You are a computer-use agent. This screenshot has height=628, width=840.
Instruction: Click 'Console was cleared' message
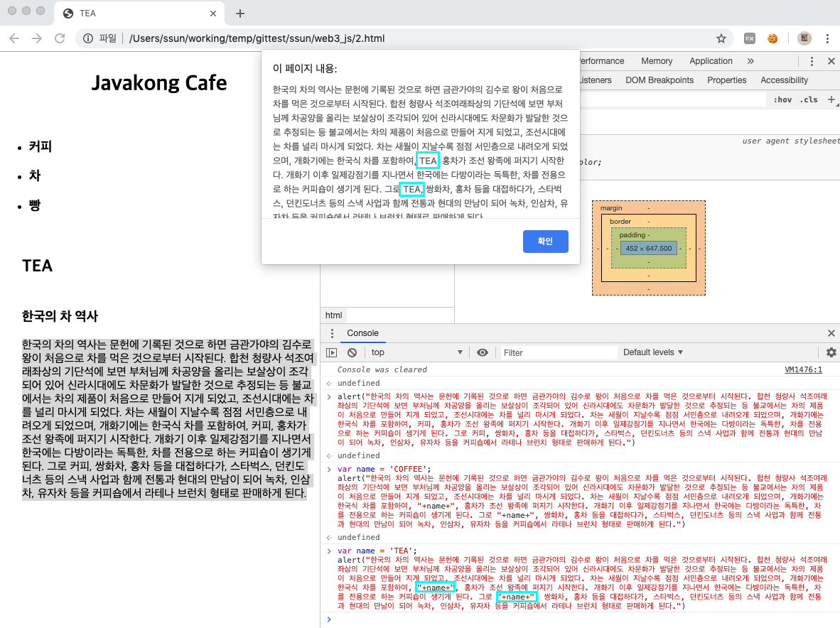coord(382,369)
